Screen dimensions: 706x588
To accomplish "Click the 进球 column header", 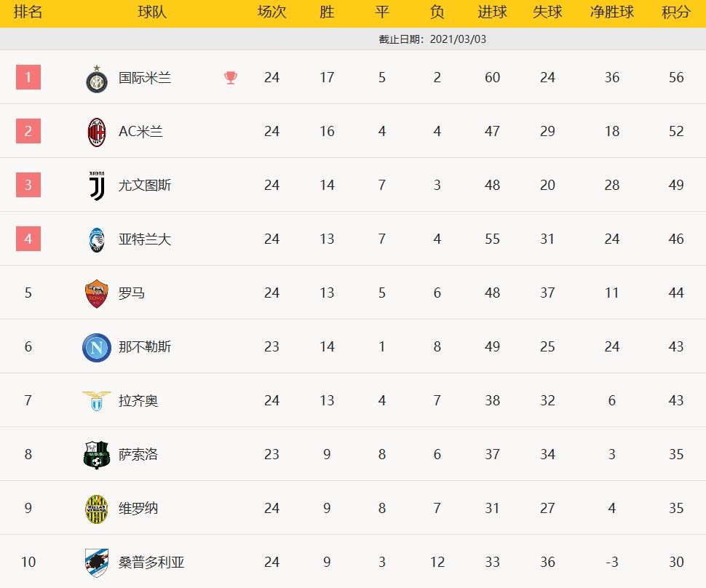I will tap(492, 12).
